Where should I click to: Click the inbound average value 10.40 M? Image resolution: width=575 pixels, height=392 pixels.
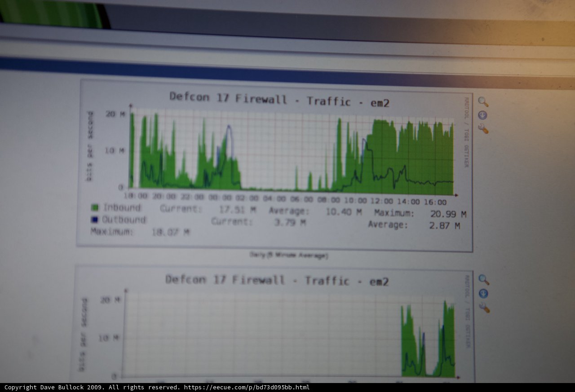click(x=344, y=211)
